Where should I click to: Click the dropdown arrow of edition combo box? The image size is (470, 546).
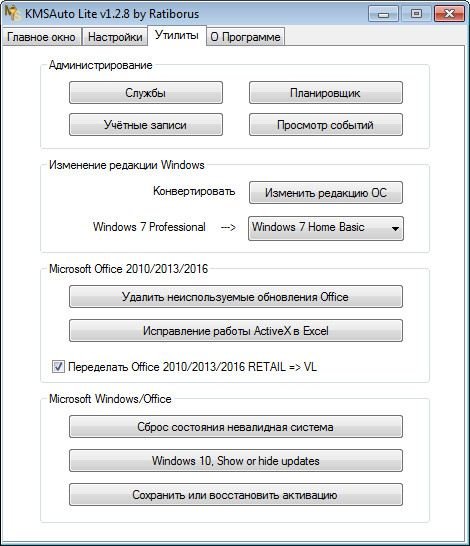(x=395, y=229)
